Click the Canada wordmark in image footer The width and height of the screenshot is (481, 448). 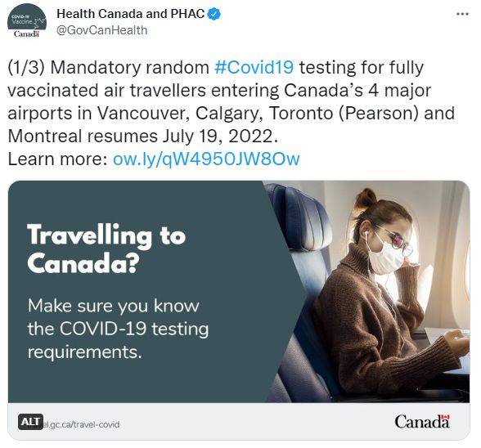coord(422,421)
